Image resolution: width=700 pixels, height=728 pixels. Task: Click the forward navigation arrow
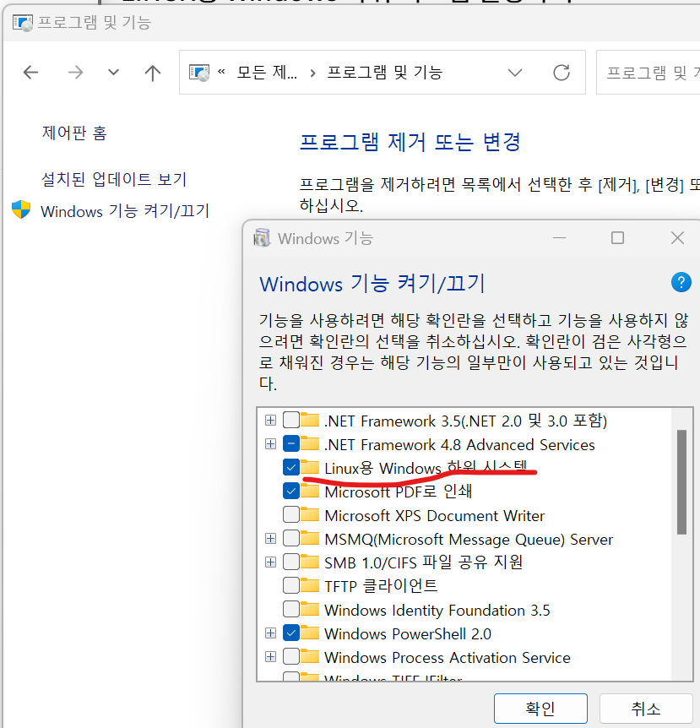75,73
